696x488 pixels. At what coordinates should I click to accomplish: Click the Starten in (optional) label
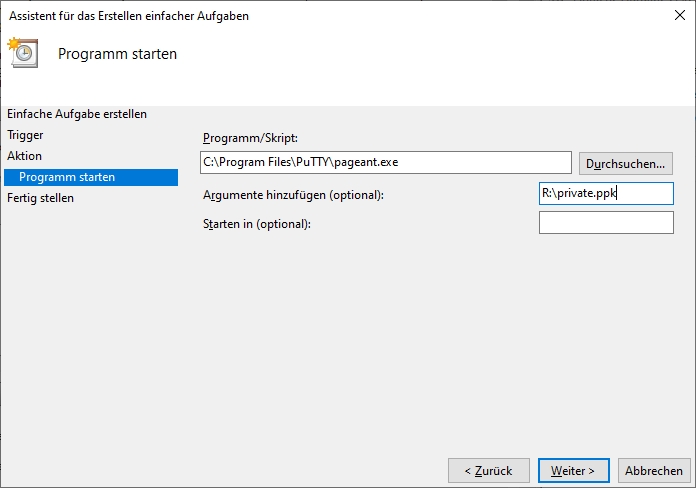257,223
